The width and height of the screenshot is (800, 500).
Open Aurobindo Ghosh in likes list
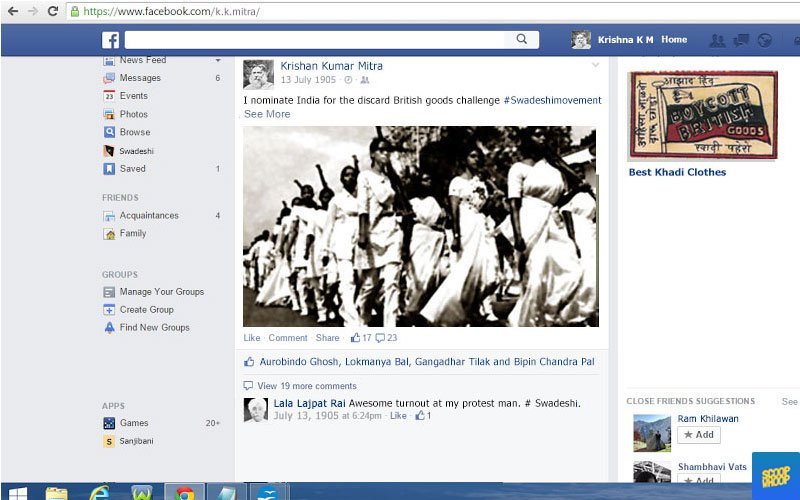(x=298, y=362)
